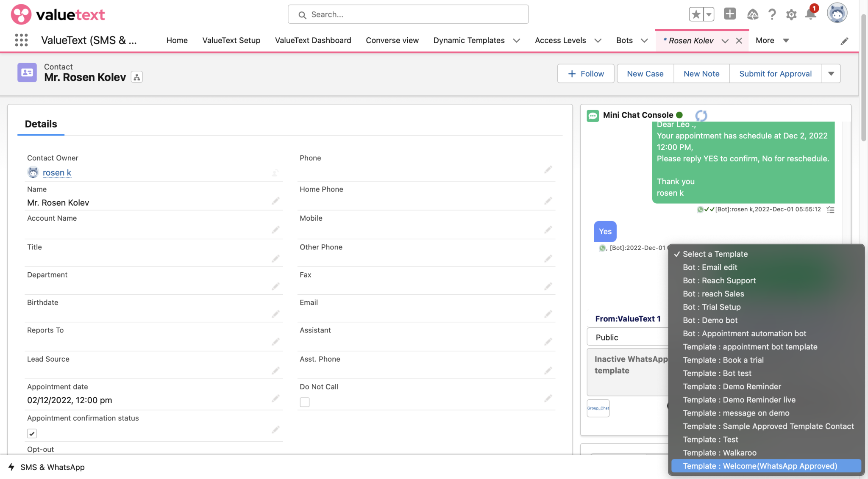This screenshot has width=868, height=479.
Task: Edit the Mobile field pencil icon
Action: coord(548,230)
